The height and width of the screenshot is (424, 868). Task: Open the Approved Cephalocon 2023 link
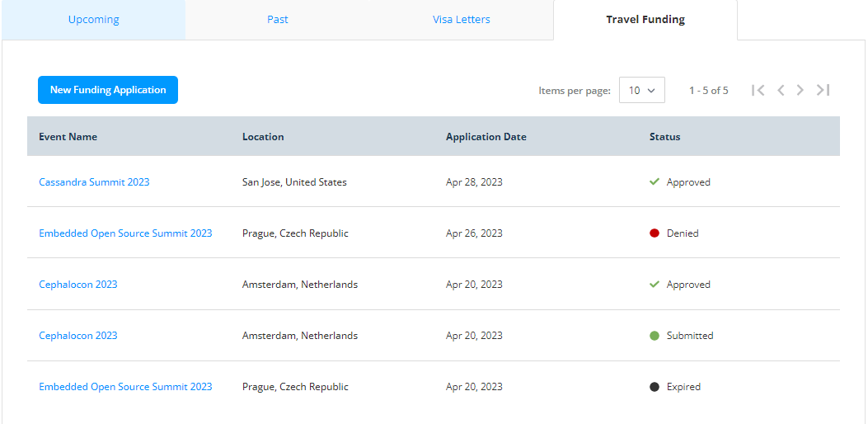(78, 285)
